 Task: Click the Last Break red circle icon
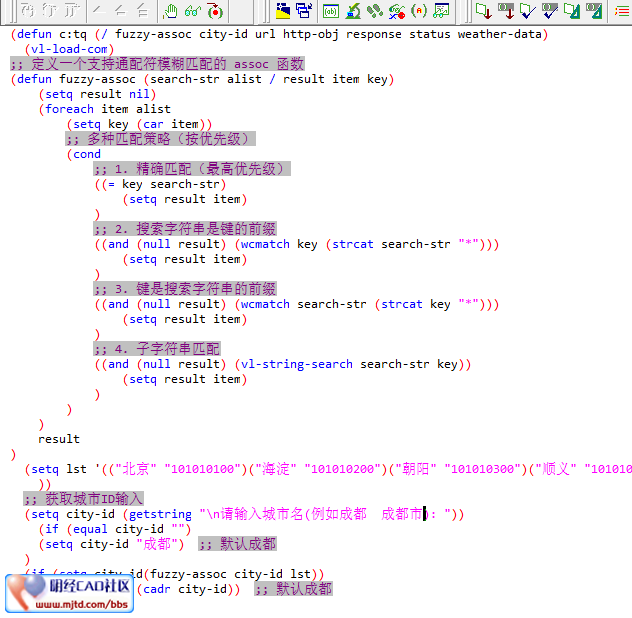216,11
